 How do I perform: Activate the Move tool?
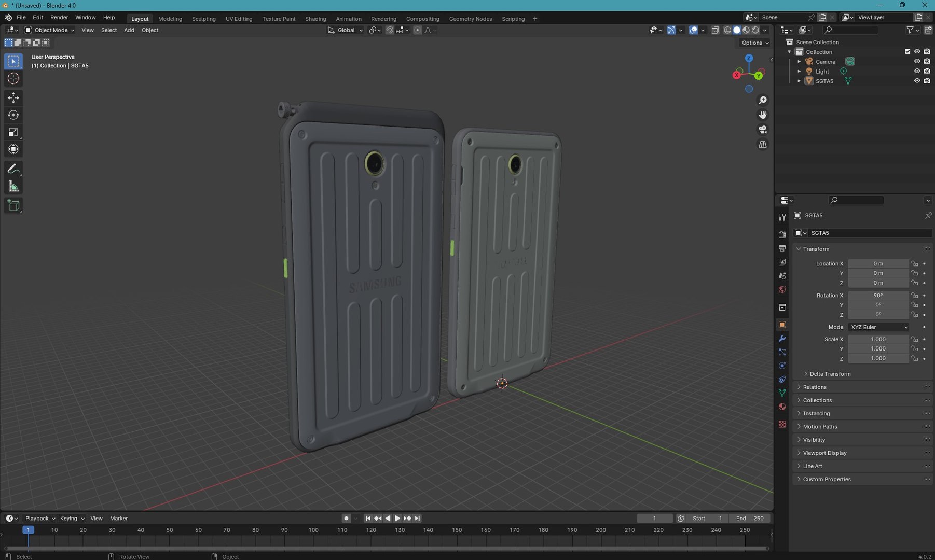[13, 98]
